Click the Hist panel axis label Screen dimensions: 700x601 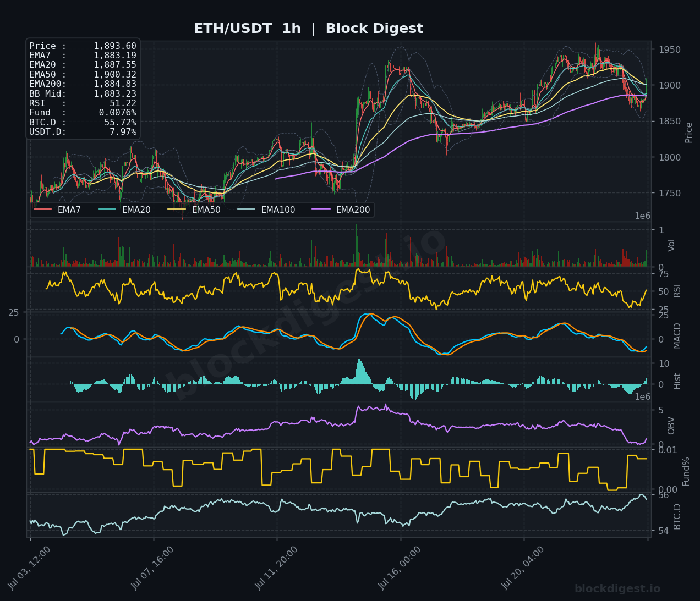[x=677, y=381]
